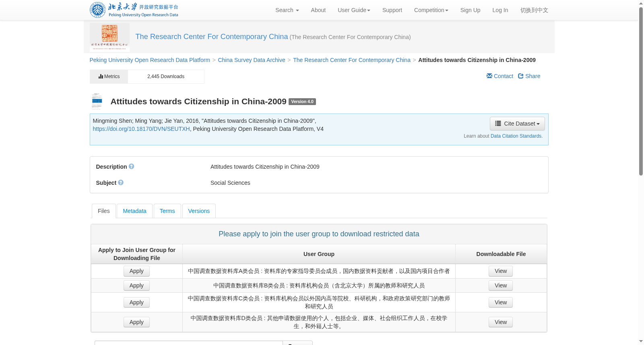The width and height of the screenshot is (644, 345).
Task: Click View for A类会员 downloadable file
Action: (x=501, y=271)
